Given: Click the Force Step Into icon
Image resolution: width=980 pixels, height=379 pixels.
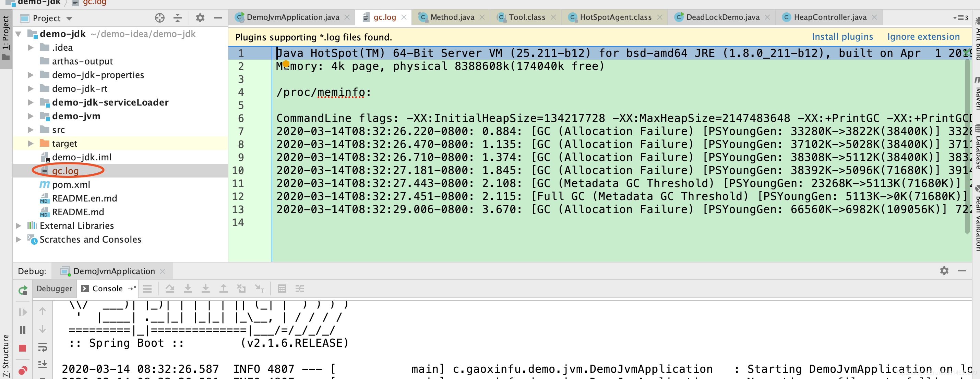Looking at the screenshot, I should click(x=206, y=289).
